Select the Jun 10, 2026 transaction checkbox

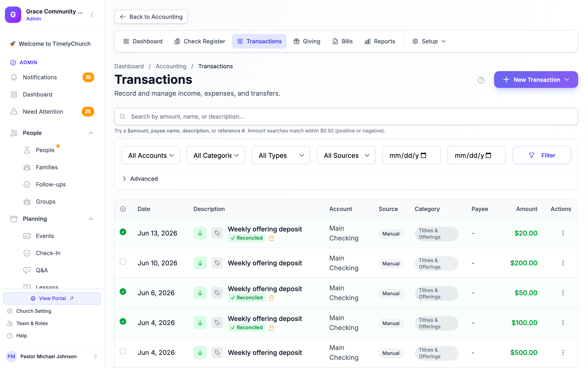[x=123, y=262]
